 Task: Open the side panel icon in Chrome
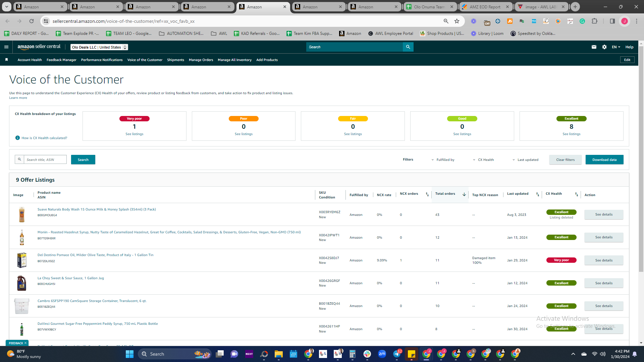point(612,21)
